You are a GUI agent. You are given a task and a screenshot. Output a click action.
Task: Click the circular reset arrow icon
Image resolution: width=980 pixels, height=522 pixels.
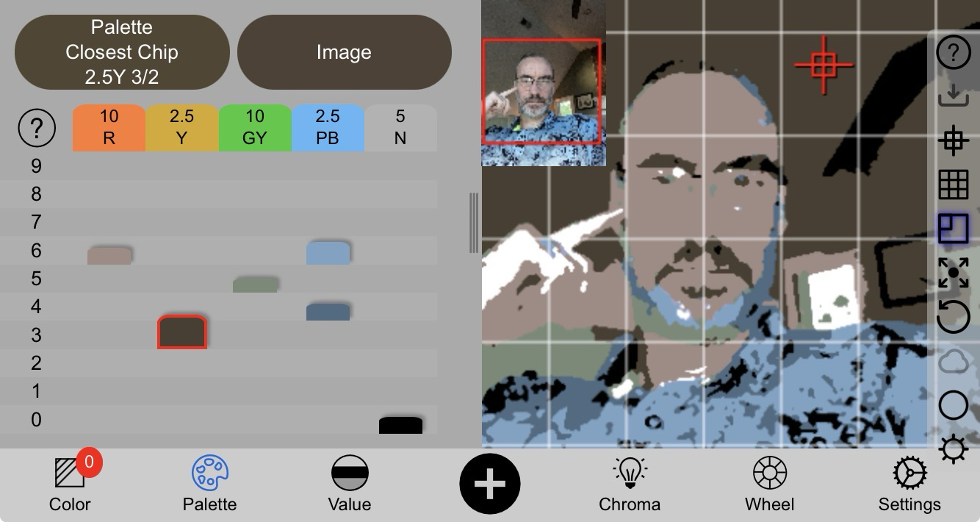point(954,317)
